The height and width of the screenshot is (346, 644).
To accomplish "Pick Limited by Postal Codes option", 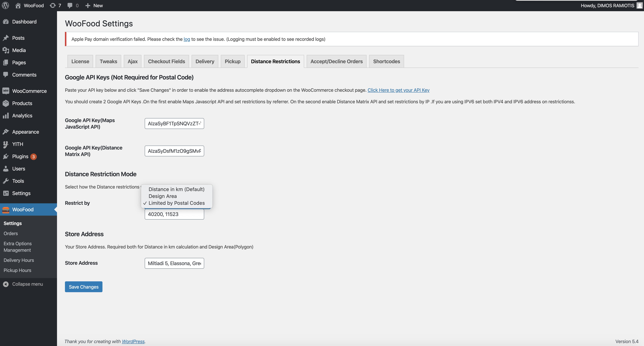I will 176,203.
